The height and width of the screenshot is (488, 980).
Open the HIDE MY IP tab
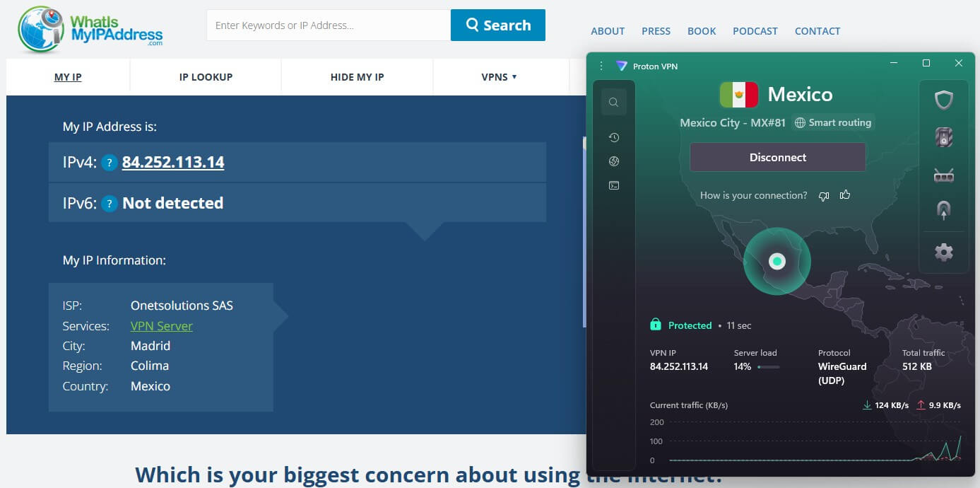pyautogui.click(x=357, y=77)
